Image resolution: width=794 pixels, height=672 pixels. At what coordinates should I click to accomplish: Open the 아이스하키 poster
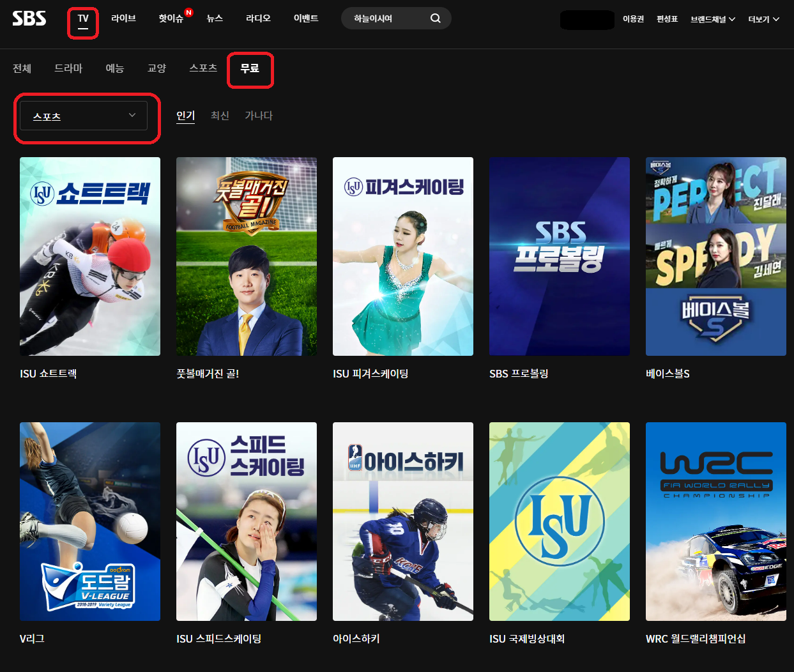pos(403,521)
